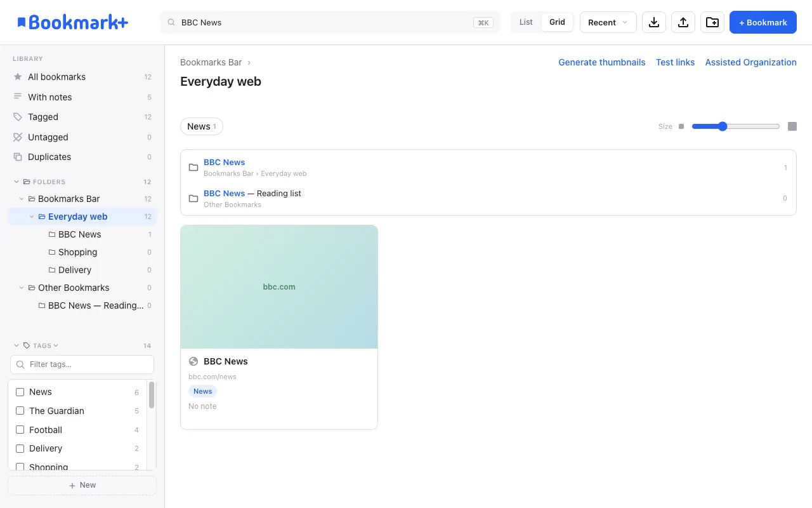Select BBC News folder in tree
This screenshot has width=812, height=508.
point(82,234)
